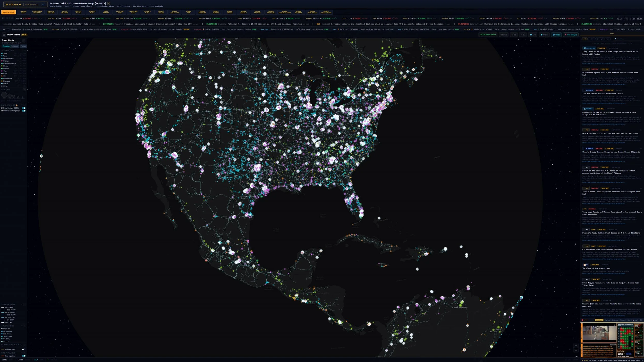Screen dimensions: 644x362
Task: Jump to Asia region view
Action: click(x=533, y=35)
